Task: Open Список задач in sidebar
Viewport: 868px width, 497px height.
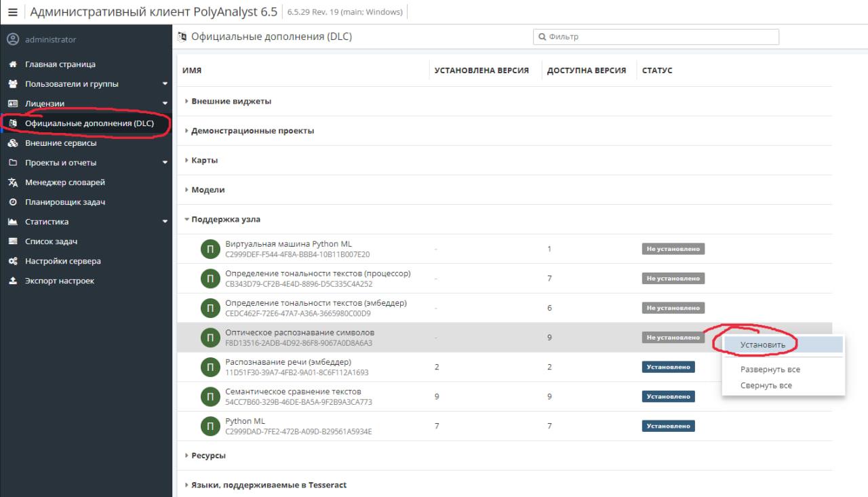Action: (x=51, y=241)
